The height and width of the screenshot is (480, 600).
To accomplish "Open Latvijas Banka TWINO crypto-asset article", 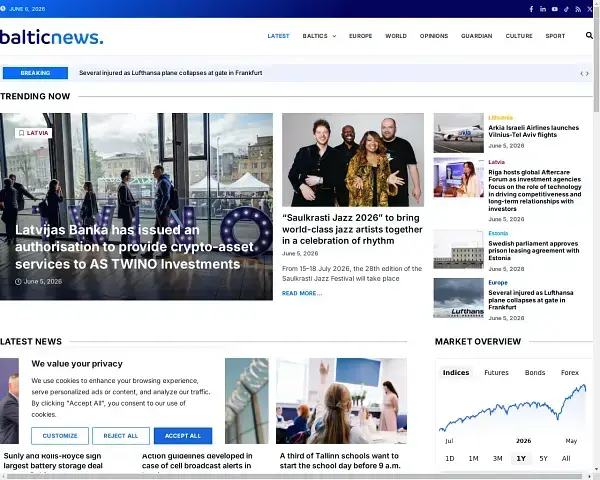I will click(x=134, y=247).
